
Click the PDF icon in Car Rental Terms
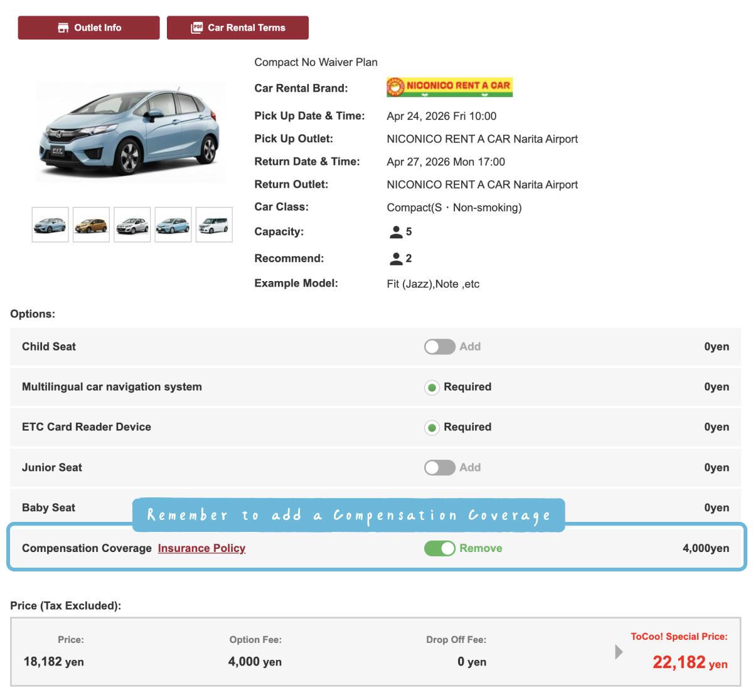click(197, 28)
